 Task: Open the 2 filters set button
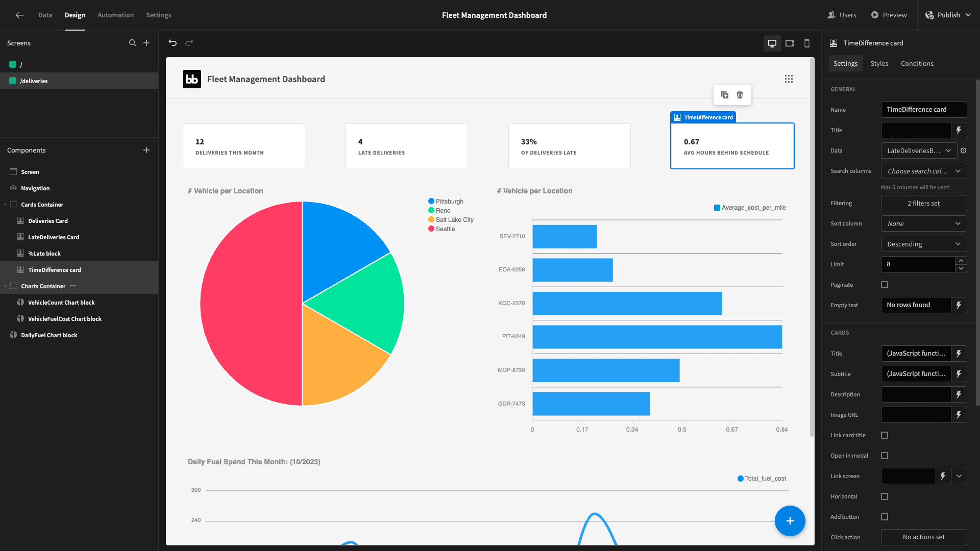click(924, 203)
